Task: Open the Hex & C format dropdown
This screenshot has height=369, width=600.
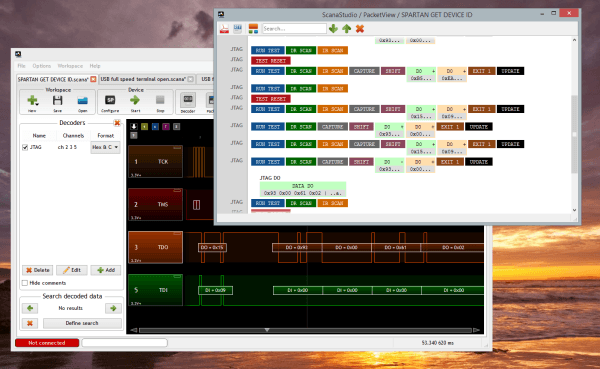Action: coord(105,147)
